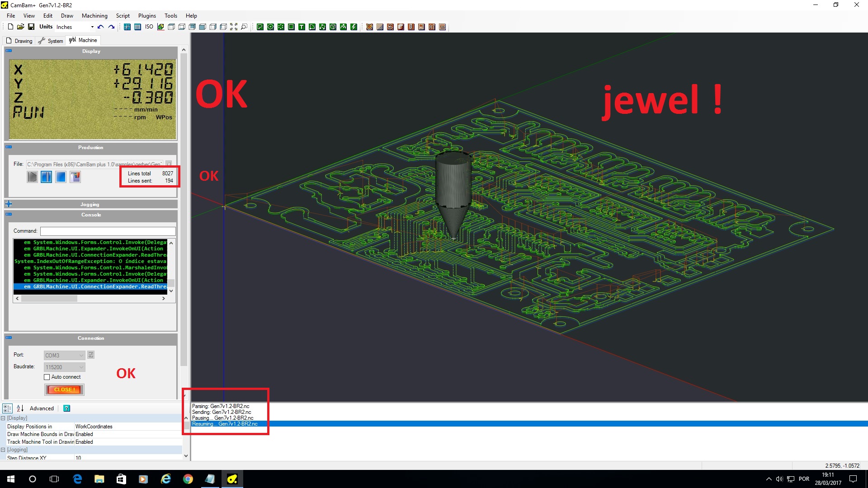Click the green lightning bolt script icon

click(x=354, y=27)
